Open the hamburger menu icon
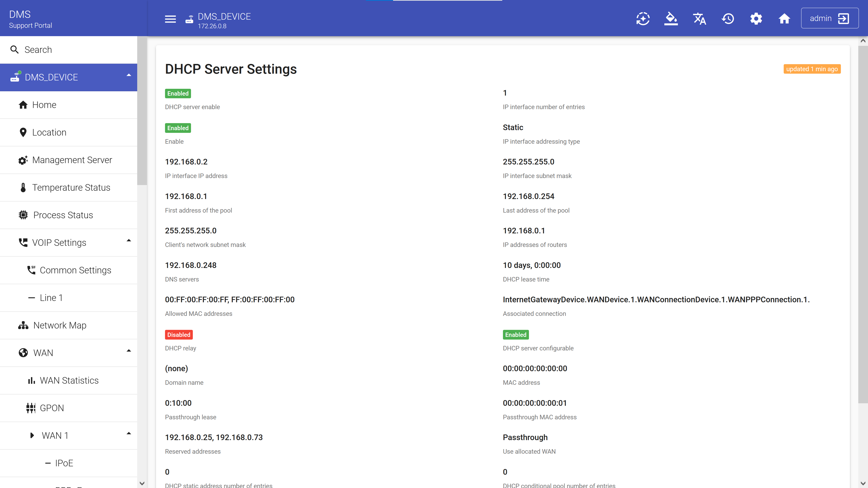 tap(170, 19)
